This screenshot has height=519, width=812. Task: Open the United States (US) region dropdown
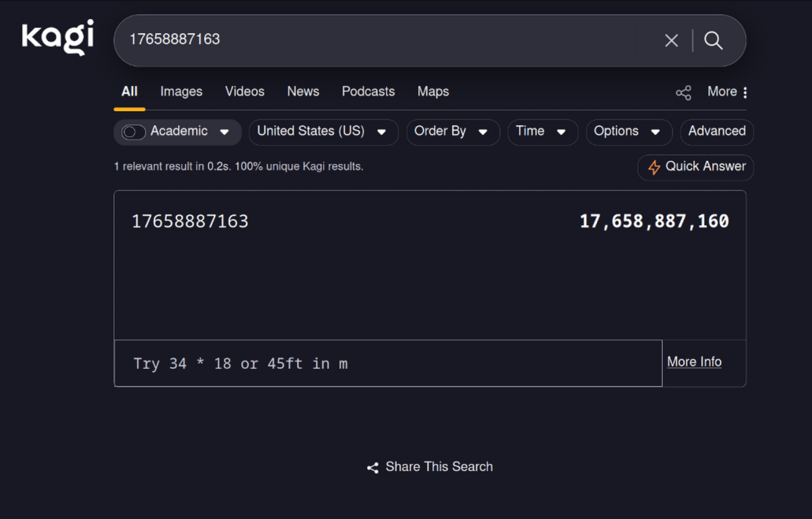point(323,132)
